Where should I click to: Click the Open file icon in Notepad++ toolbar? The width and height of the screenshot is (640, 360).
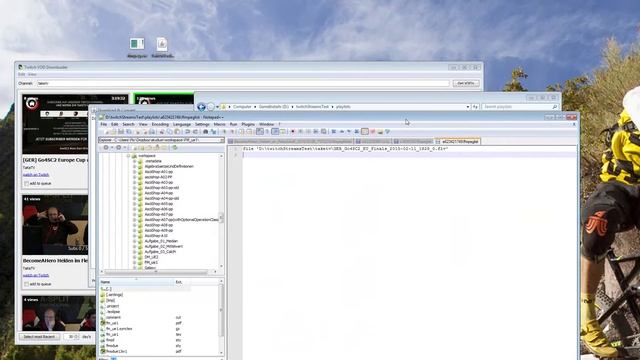pyautogui.click(x=113, y=131)
